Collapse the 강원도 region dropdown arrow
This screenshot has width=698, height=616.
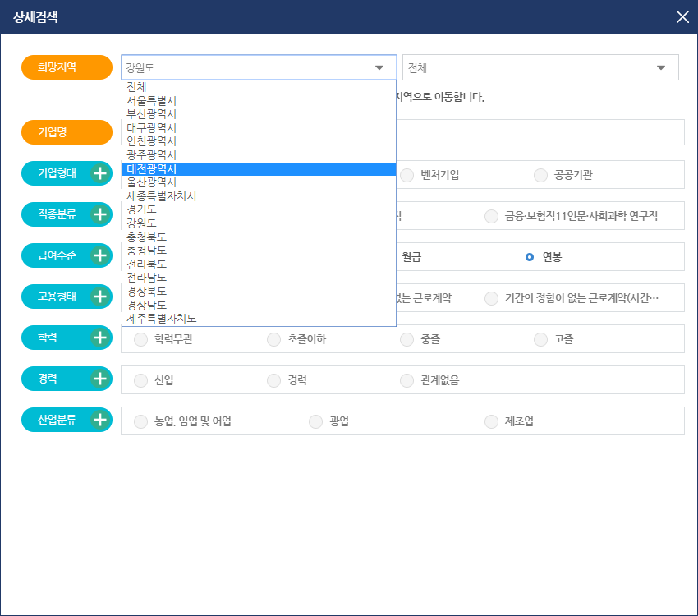coord(379,67)
